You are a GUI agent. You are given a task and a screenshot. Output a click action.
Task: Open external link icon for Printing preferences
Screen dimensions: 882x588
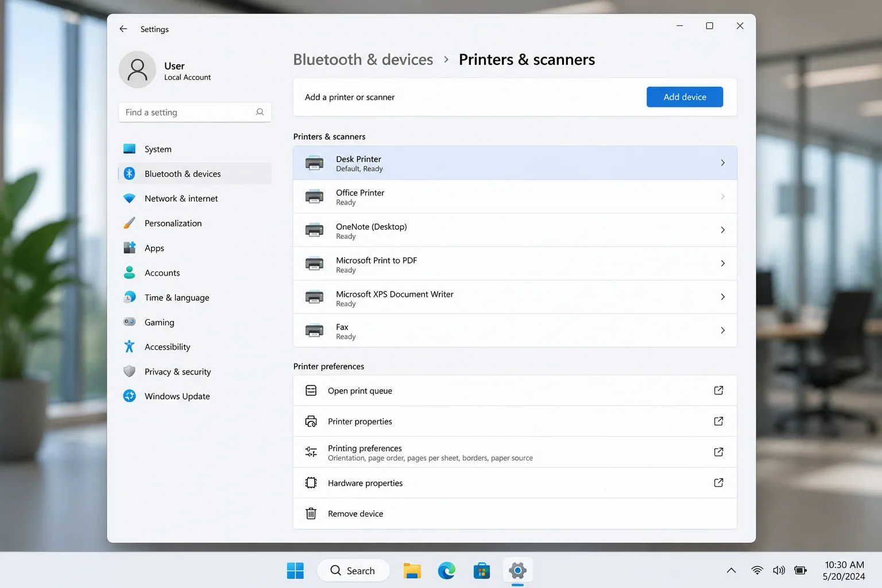click(x=718, y=452)
